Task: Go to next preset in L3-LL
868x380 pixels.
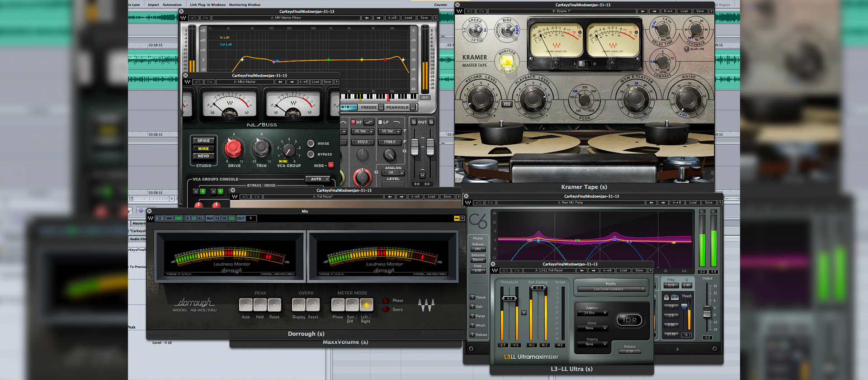Action: pyautogui.click(x=594, y=271)
